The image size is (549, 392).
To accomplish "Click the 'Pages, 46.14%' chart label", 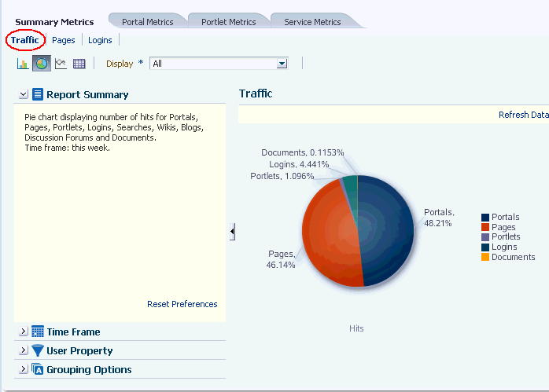I will 281,259.
